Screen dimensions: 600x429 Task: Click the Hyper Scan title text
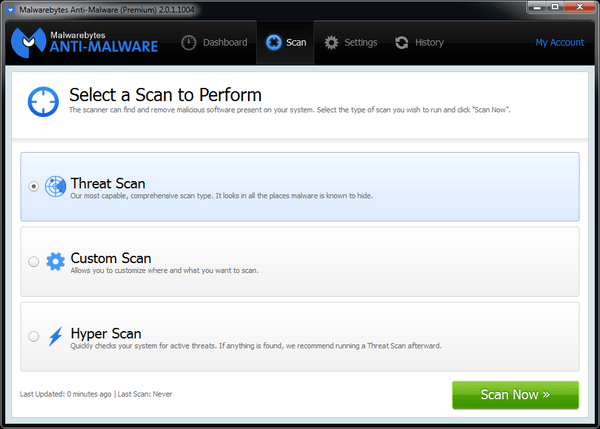(106, 333)
